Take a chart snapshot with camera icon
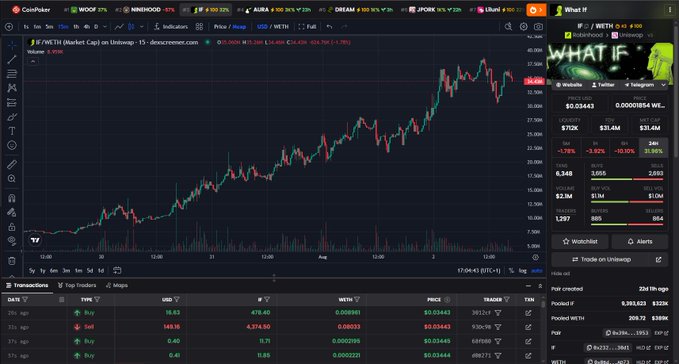 (538, 27)
